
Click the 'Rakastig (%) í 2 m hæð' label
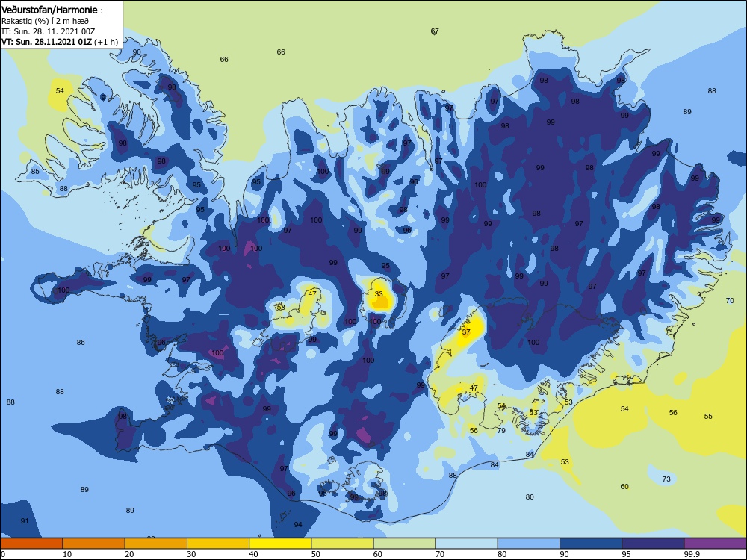pos(45,21)
